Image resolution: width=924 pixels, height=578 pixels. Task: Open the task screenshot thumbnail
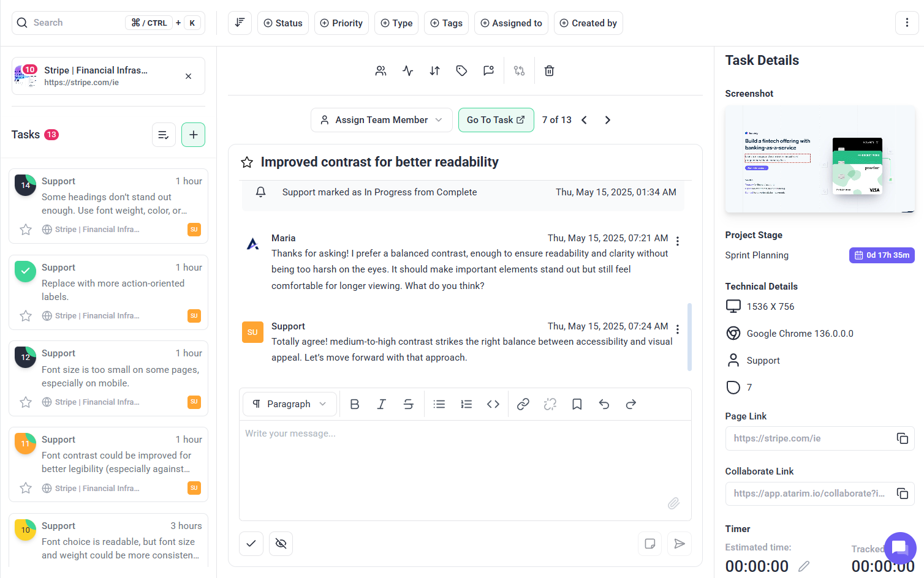pyautogui.click(x=820, y=159)
